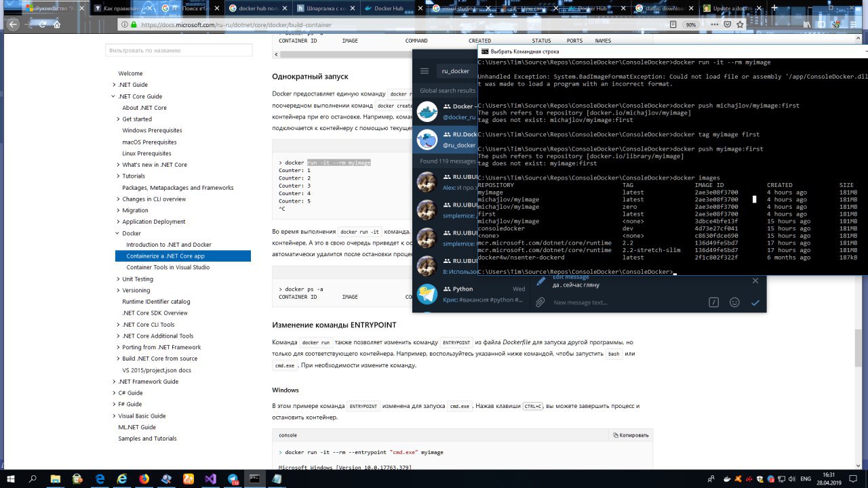Open Telegram hamburger menu
The image size is (868, 488).
click(x=425, y=70)
